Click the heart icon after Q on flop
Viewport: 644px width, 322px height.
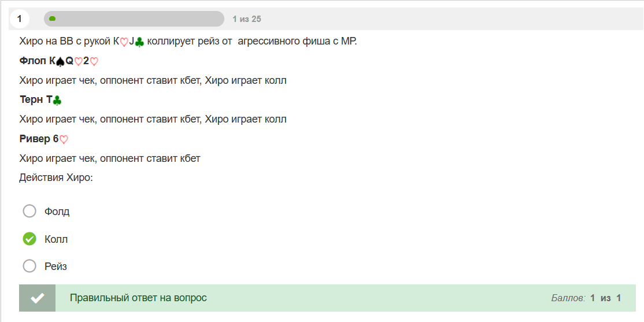[x=79, y=62]
